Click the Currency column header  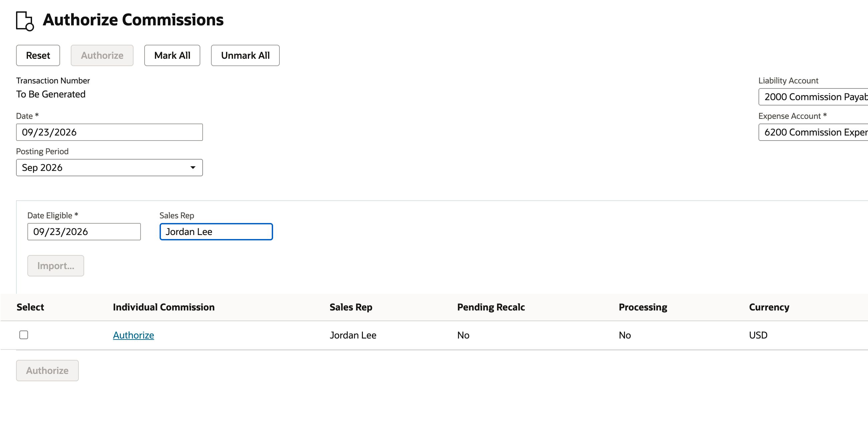pos(769,307)
